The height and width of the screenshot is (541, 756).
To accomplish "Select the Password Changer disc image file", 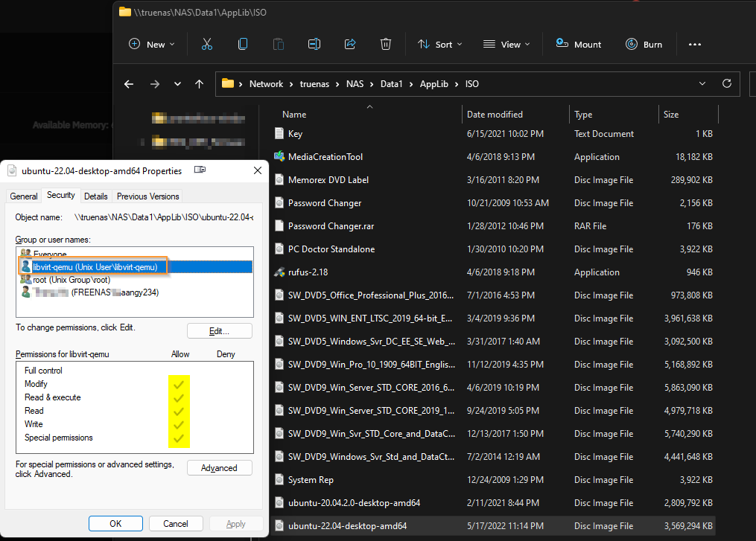I will (x=325, y=203).
